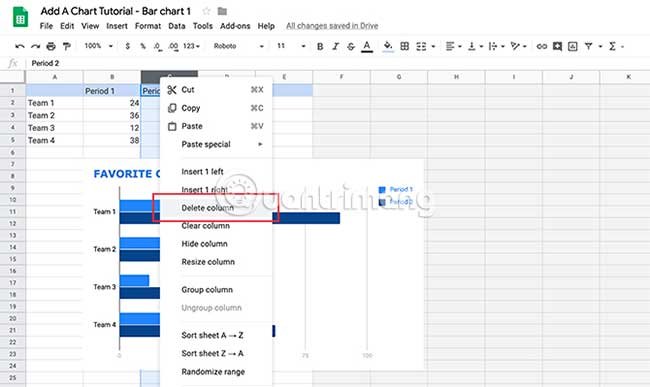Choose Delete column in context menu

coord(216,208)
